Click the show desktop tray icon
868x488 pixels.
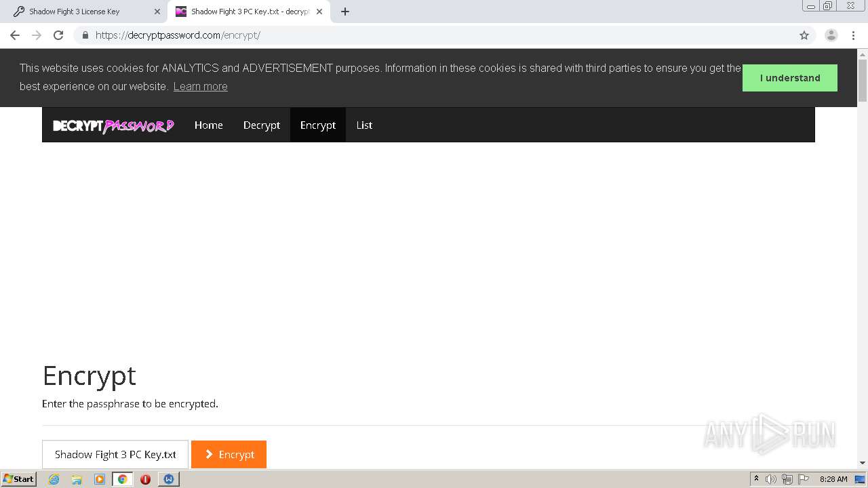coord(861,479)
